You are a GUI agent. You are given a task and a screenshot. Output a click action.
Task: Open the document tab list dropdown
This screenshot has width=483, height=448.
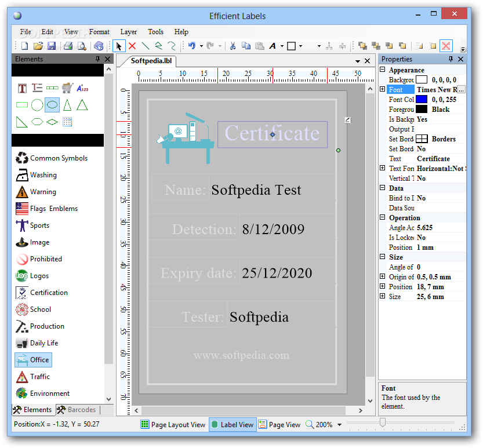[x=358, y=61]
